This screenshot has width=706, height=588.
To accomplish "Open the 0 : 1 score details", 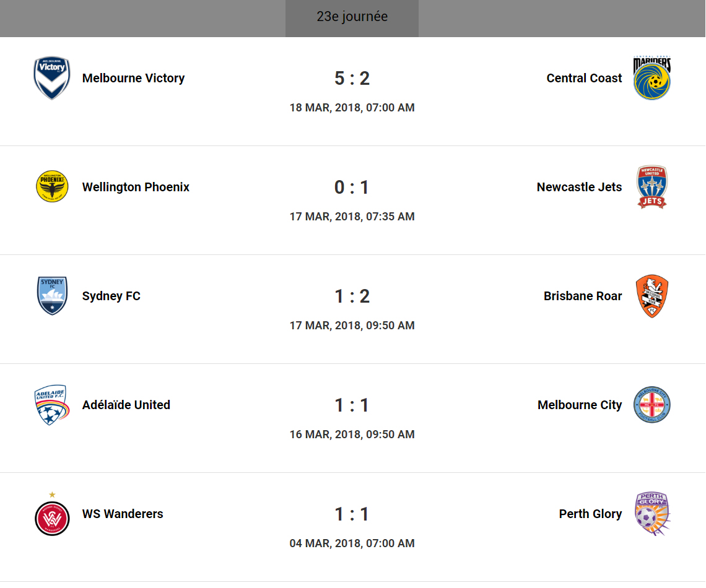I will click(x=352, y=187).
